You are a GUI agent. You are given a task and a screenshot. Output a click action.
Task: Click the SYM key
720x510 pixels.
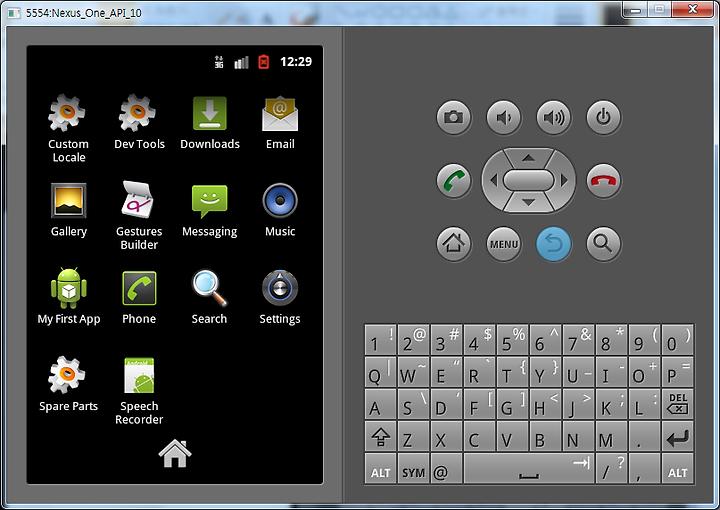tap(414, 468)
